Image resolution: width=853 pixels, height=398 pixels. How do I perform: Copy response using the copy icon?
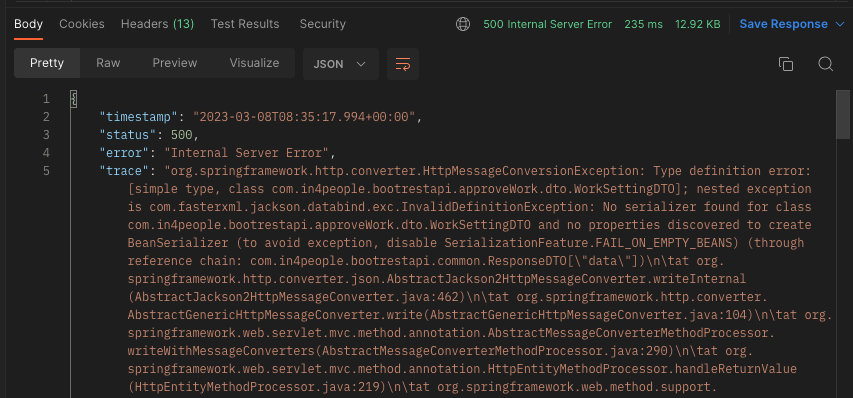point(786,64)
